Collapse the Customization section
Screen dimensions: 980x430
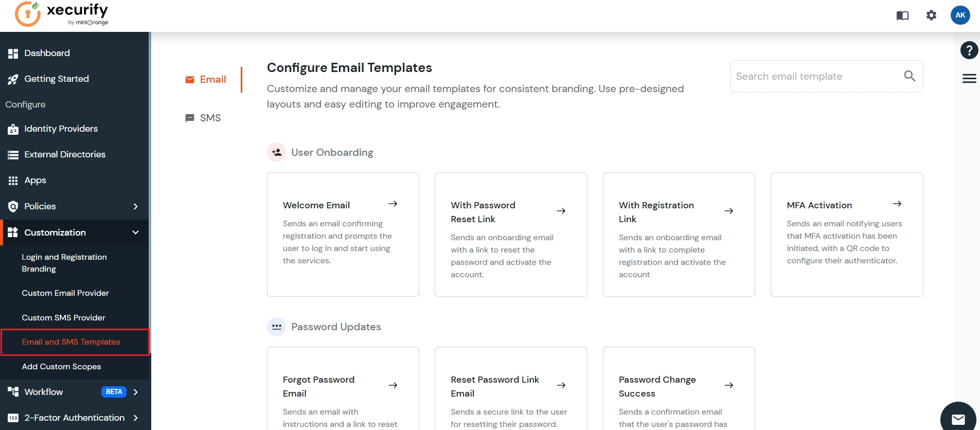tap(135, 232)
